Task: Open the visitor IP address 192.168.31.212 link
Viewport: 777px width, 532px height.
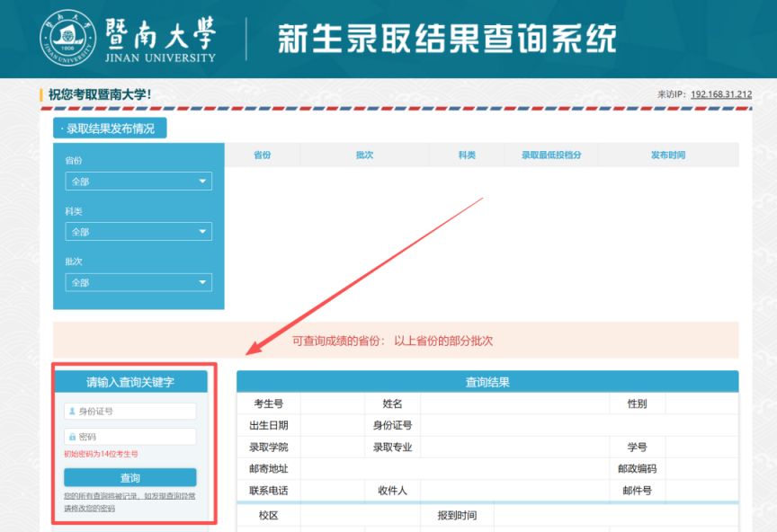Action: click(x=721, y=94)
